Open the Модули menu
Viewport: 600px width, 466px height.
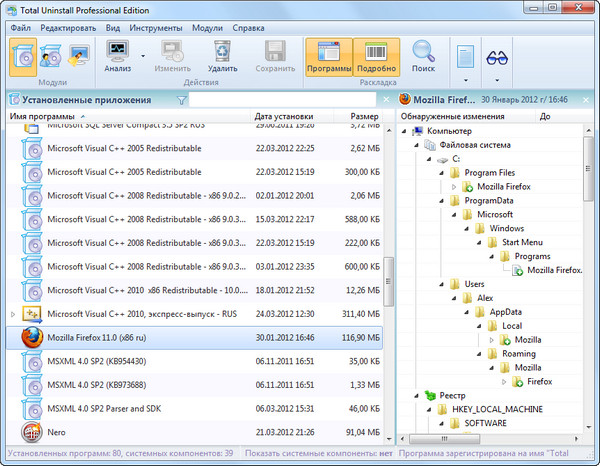point(207,27)
